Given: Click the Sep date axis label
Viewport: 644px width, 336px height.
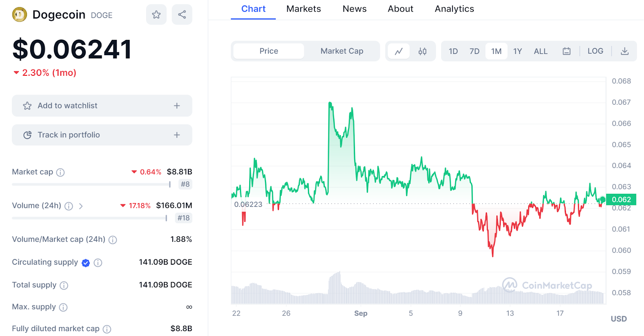Looking at the screenshot, I should 361,313.
